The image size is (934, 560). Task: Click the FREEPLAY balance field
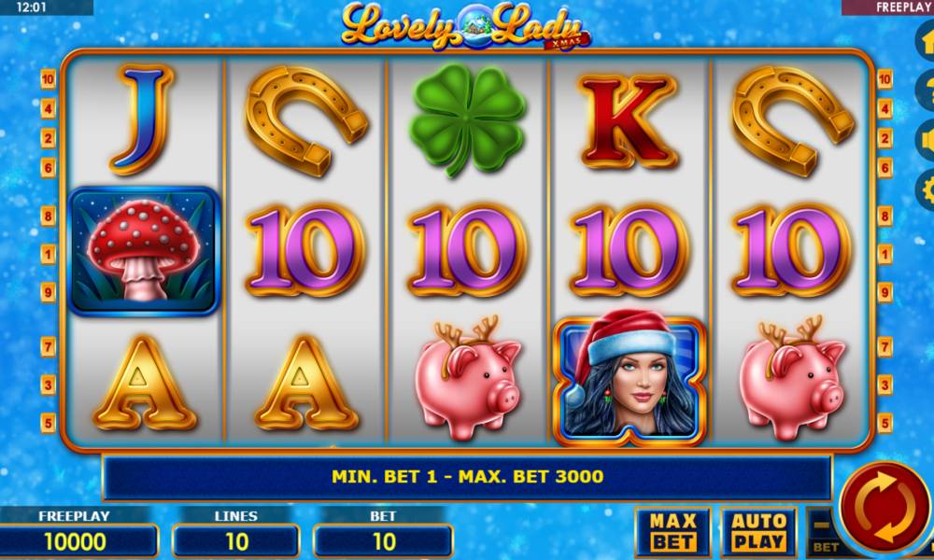pos(76,541)
